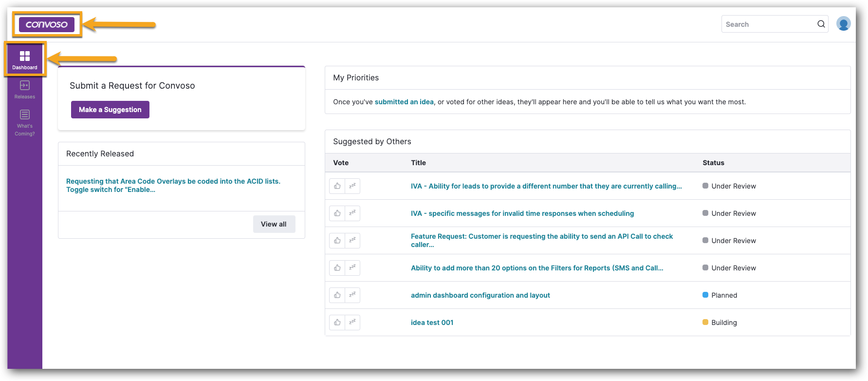Viewport: 868px width, 381px height.
Task: Follow the 'submitted an idea' link
Action: click(404, 102)
